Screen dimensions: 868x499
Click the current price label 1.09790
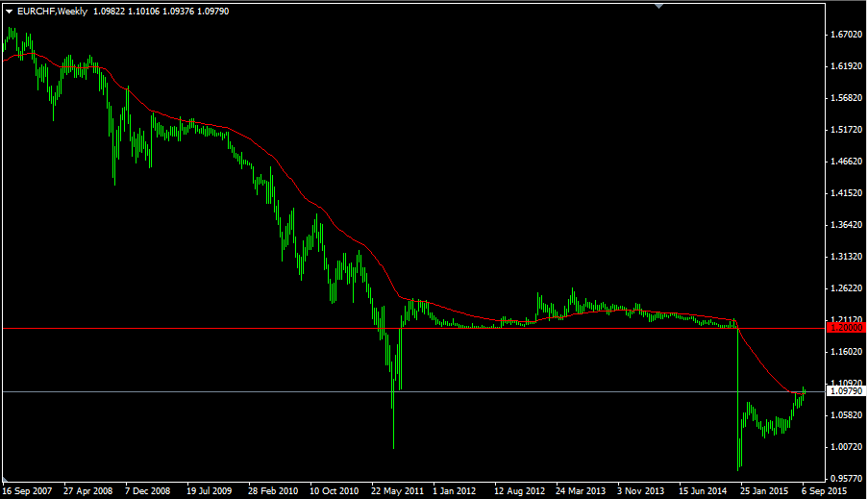pyautogui.click(x=847, y=391)
